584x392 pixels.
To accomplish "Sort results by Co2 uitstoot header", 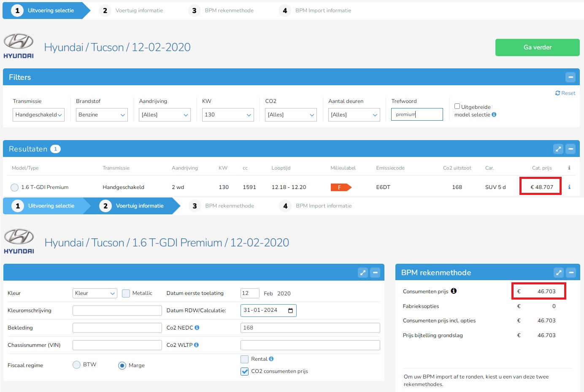I will pos(457,168).
